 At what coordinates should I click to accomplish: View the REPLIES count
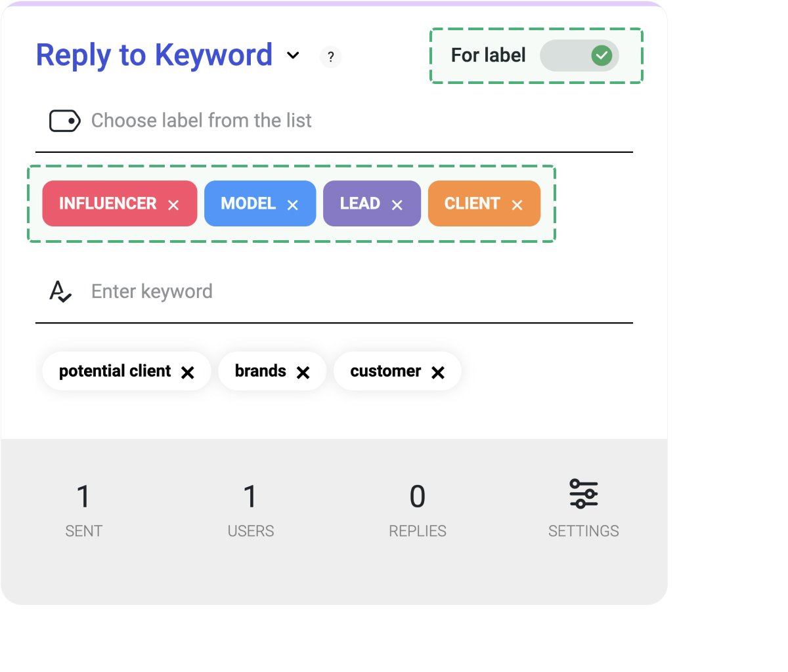(x=418, y=497)
